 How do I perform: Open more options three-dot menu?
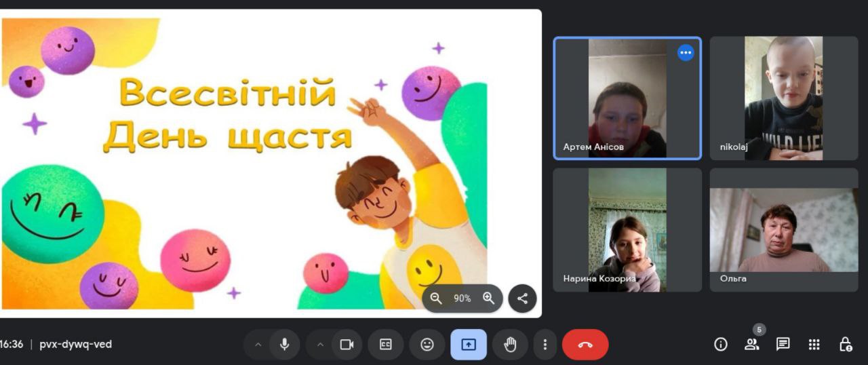[545, 345]
